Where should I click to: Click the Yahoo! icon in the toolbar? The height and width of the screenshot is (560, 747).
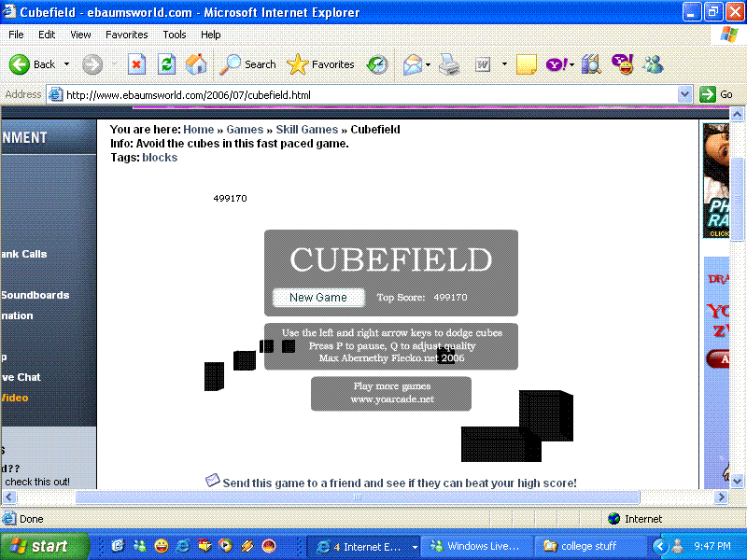(557, 65)
